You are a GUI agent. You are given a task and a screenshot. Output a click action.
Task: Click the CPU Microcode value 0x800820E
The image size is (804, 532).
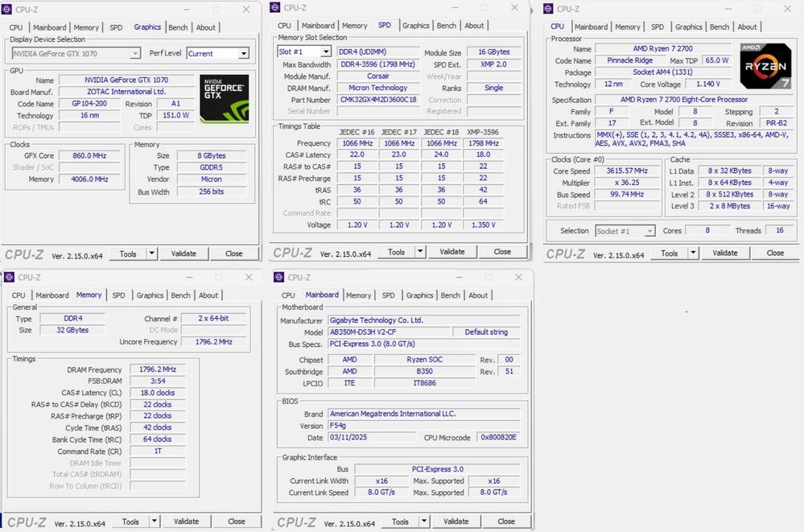pos(498,437)
